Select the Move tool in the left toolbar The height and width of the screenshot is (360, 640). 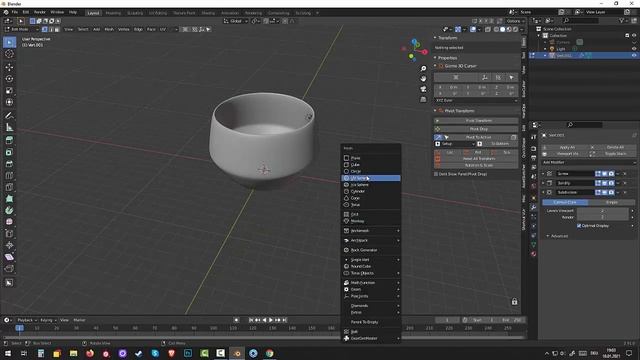coord(9,67)
